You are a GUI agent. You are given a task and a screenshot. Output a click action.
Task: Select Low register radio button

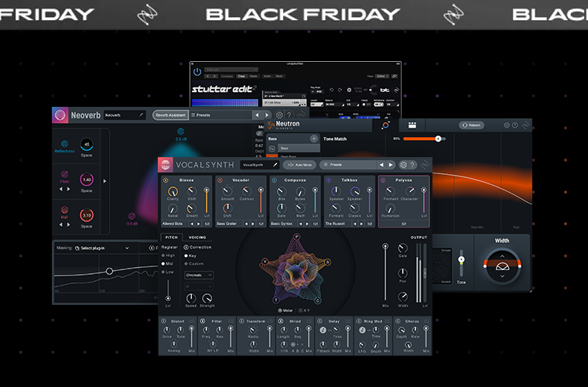click(163, 272)
